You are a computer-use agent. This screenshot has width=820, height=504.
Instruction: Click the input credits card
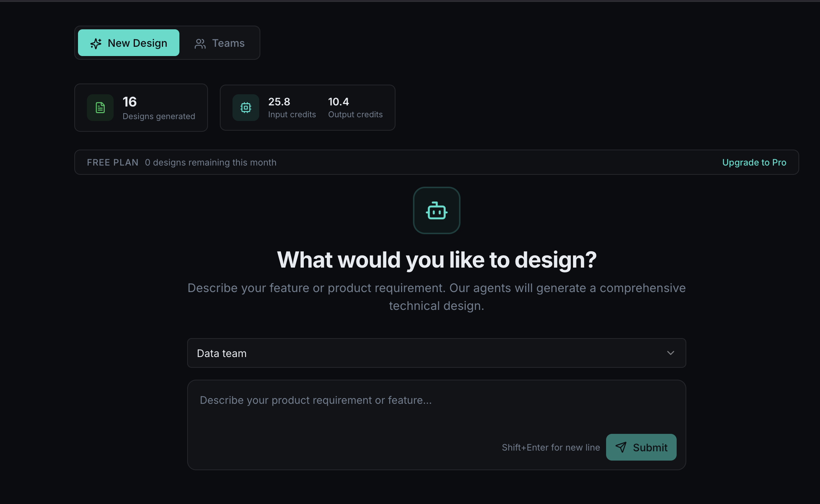coord(307,107)
